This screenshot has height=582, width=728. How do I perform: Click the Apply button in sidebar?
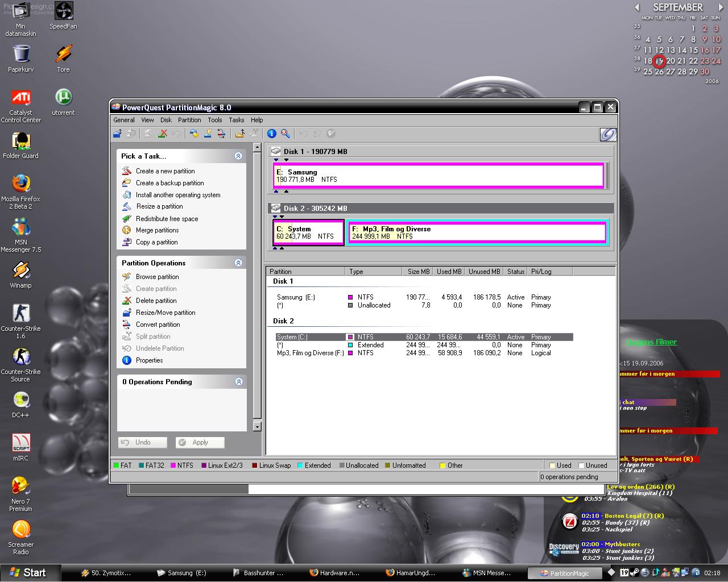click(200, 442)
